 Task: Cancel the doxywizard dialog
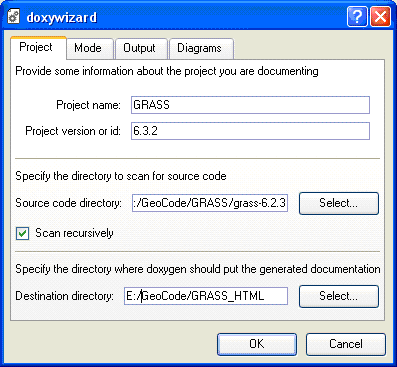coord(346,344)
